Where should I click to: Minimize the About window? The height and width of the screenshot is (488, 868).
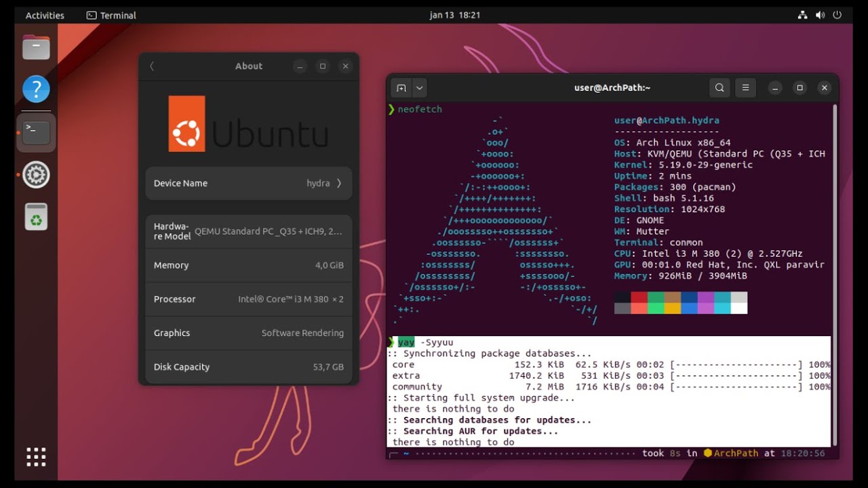point(300,66)
